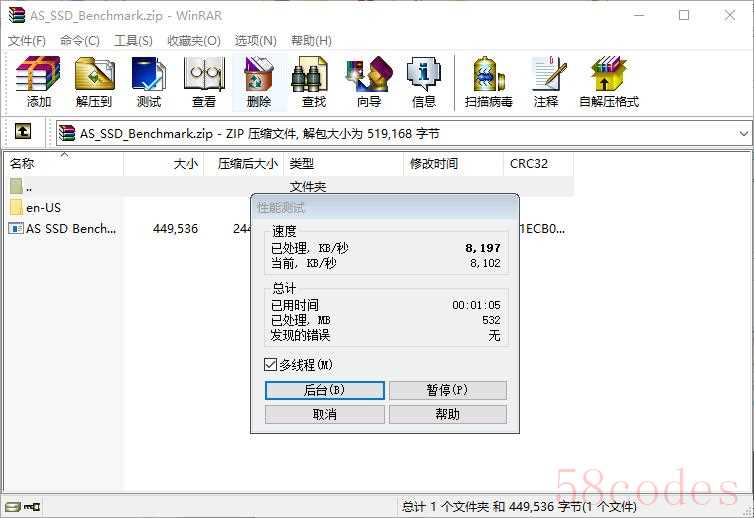Click the 8,197 processed speed value
754x518 pixels.
[483, 248]
